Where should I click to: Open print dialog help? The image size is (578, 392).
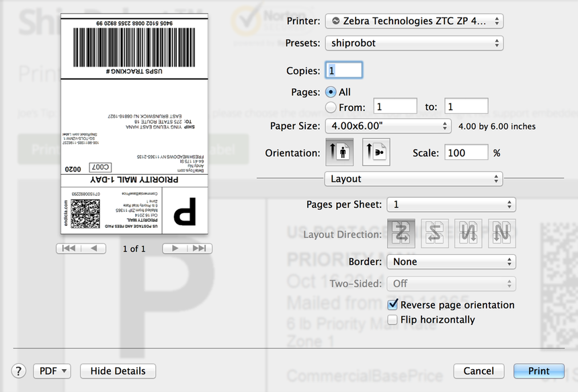[x=19, y=371]
